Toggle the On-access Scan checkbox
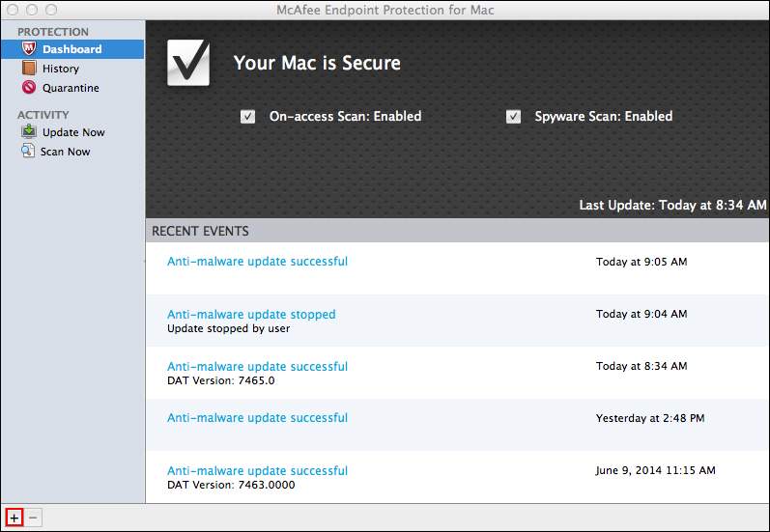The image size is (770, 532). coord(247,116)
